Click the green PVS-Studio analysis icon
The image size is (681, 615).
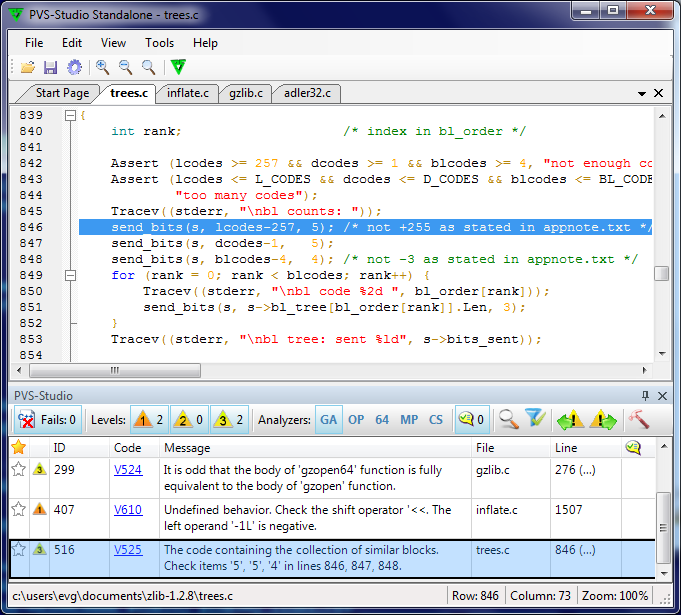click(x=178, y=67)
